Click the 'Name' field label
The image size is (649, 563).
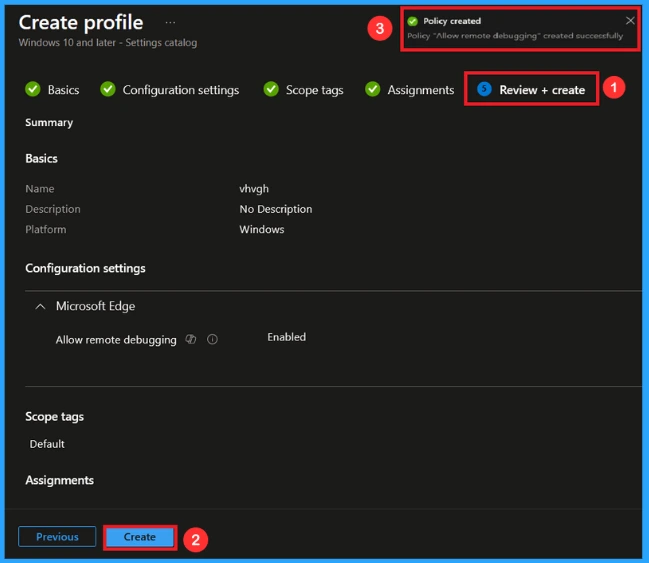point(40,189)
